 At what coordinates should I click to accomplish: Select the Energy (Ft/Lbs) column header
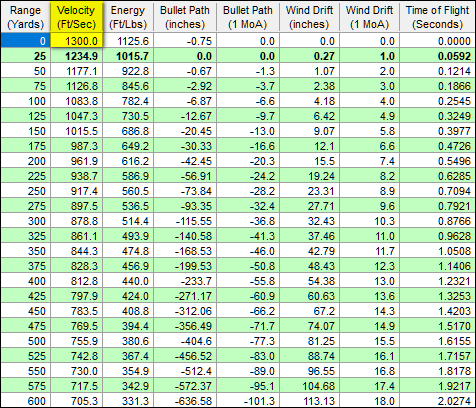tap(128, 17)
